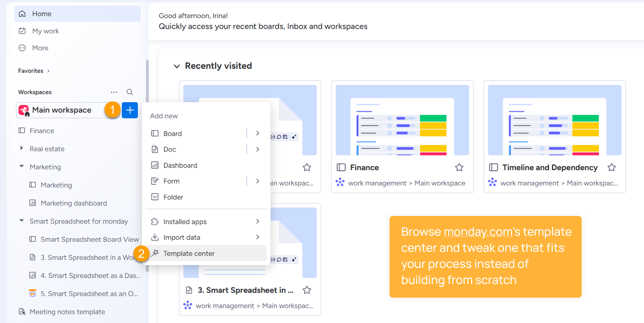Go to My work in sidebar
The width and height of the screenshot is (644, 323).
[x=45, y=31]
